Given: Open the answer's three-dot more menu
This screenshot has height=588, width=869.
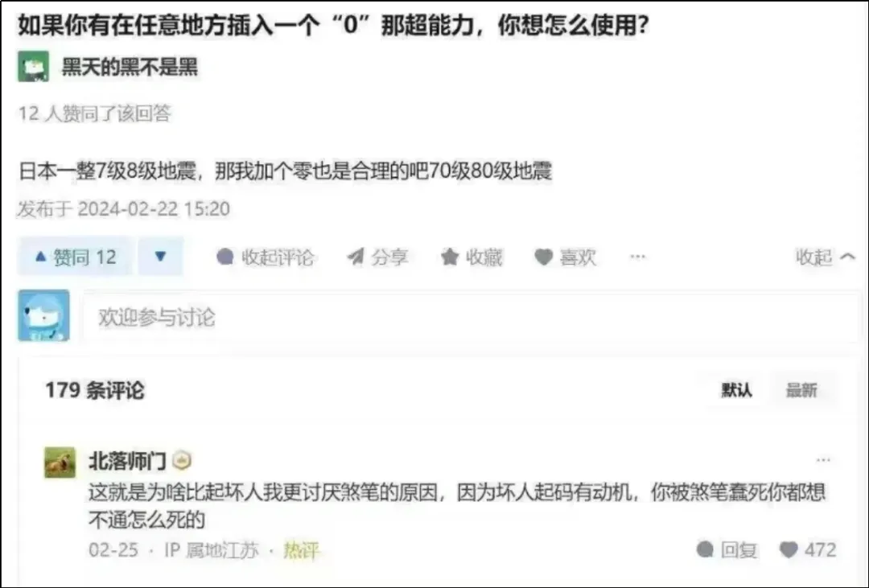Looking at the screenshot, I should pyautogui.click(x=638, y=257).
